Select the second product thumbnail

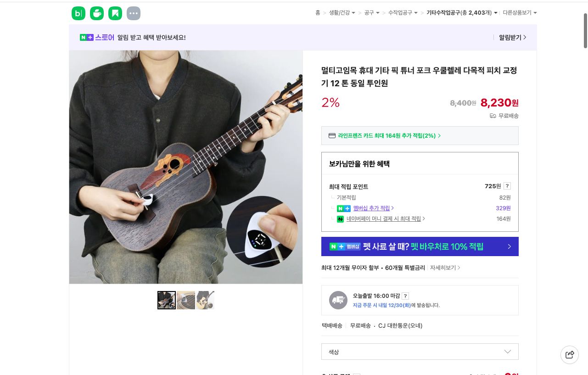point(186,300)
